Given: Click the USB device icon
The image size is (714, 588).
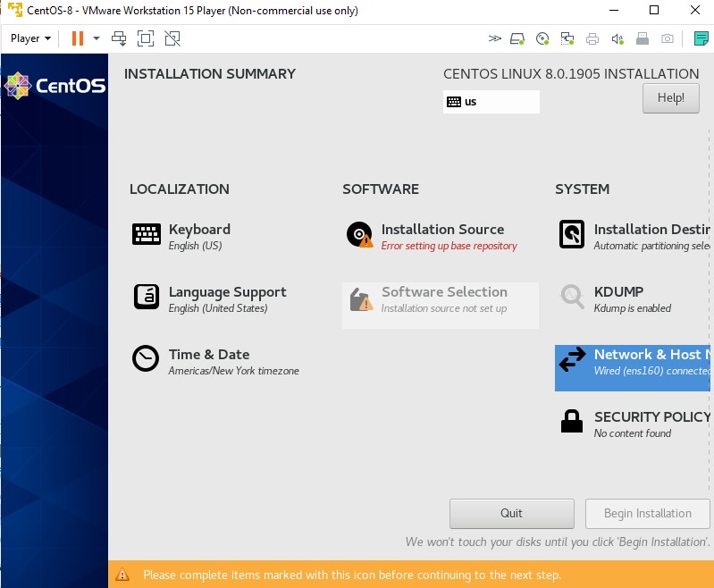Looking at the screenshot, I should [643, 39].
